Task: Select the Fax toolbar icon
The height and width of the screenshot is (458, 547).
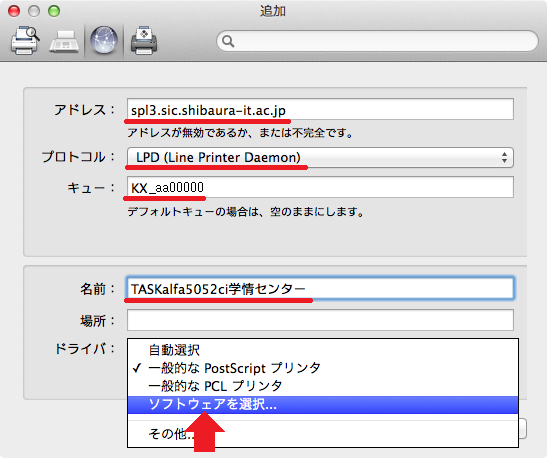Action: click(64, 42)
